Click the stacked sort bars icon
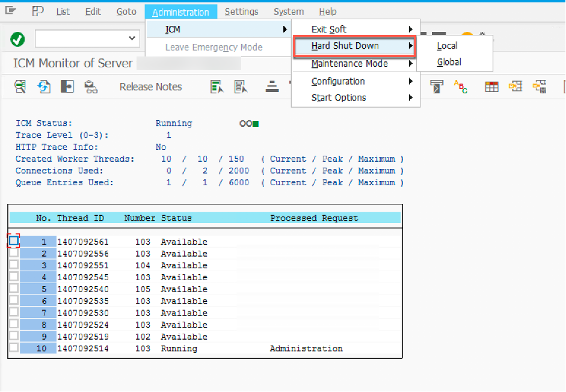The height and width of the screenshot is (392, 566). coord(272,87)
